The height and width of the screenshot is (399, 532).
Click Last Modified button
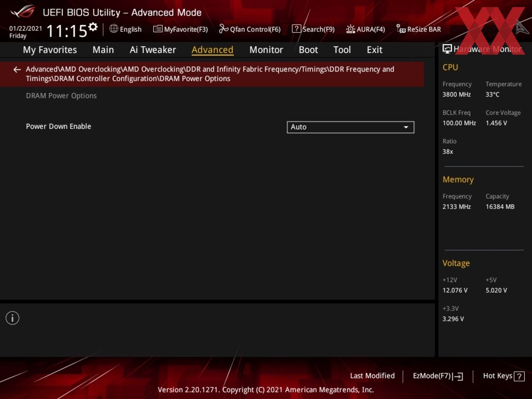(372, 376)
